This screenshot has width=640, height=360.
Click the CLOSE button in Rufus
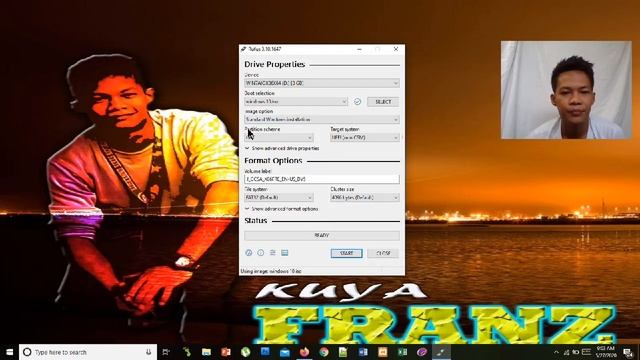coord(383,253)
